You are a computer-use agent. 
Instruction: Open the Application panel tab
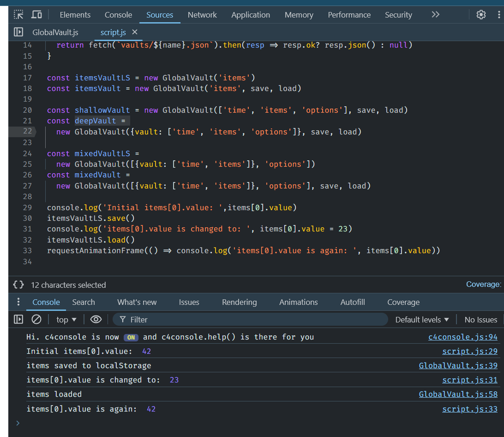(x=251, y=15)
